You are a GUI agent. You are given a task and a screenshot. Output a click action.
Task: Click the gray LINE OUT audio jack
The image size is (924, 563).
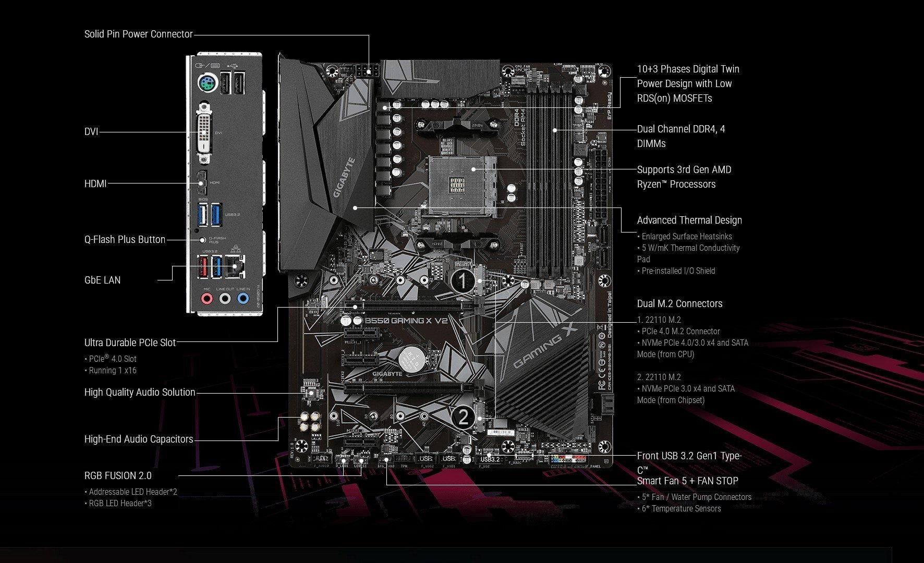coord(225,299)
